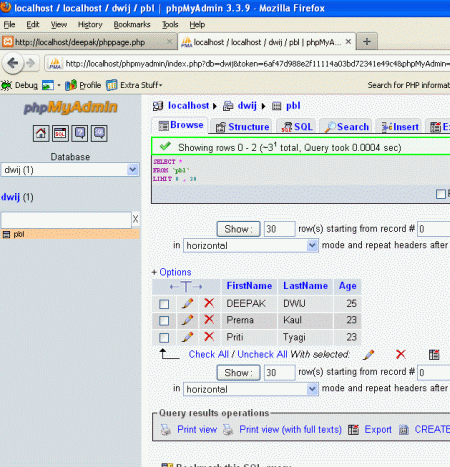Open the History menu
This screenshot has height=467, width=450.
click(x=90, y=25)
